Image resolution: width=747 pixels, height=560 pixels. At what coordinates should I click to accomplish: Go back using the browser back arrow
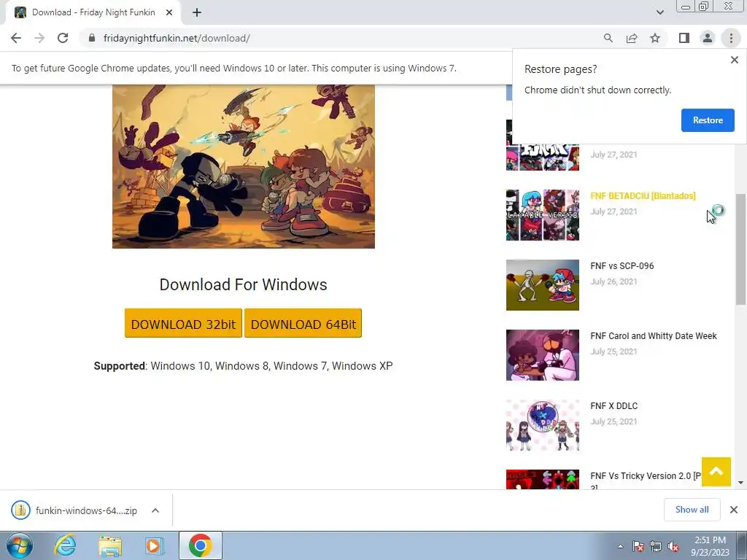click(x=16, y=38)
